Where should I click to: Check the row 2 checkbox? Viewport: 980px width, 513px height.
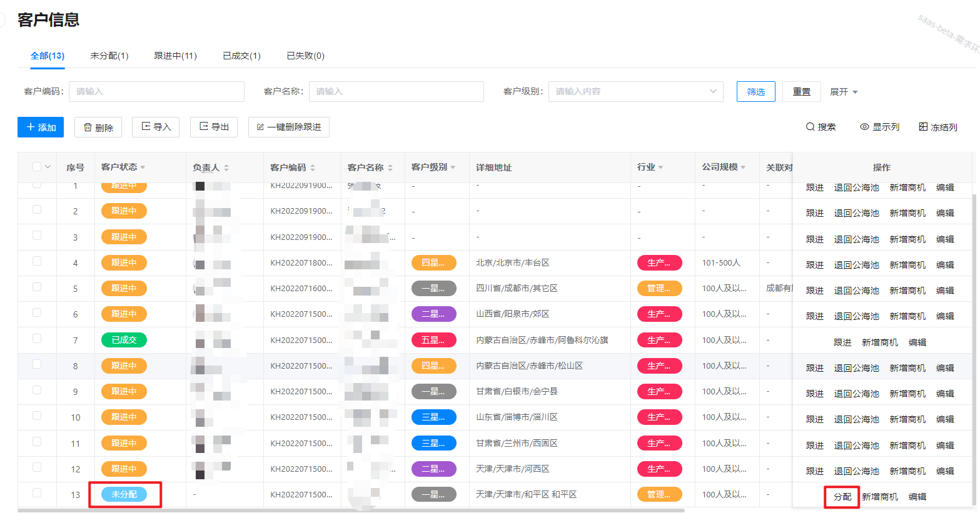coord(37,209)
